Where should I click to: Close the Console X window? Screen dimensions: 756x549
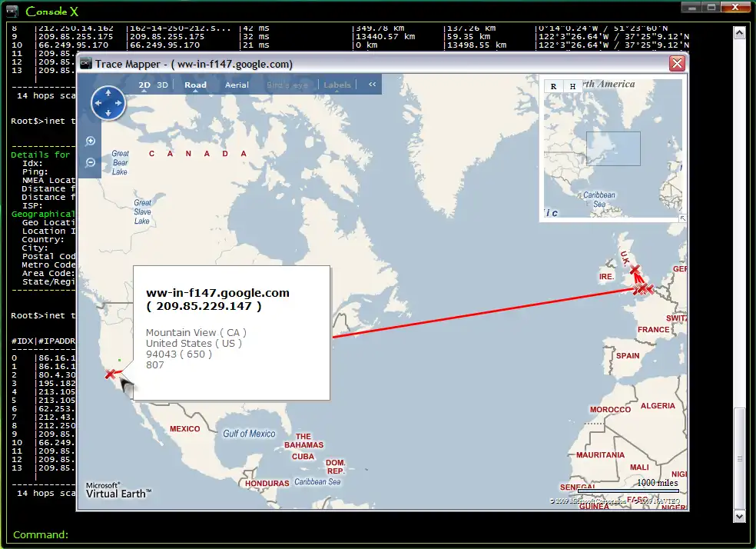pos(734,7)
